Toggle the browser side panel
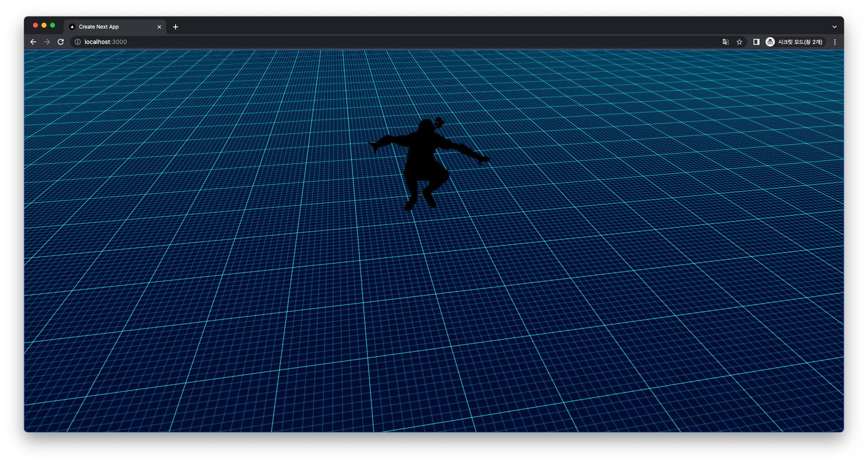 pos(756,42)
